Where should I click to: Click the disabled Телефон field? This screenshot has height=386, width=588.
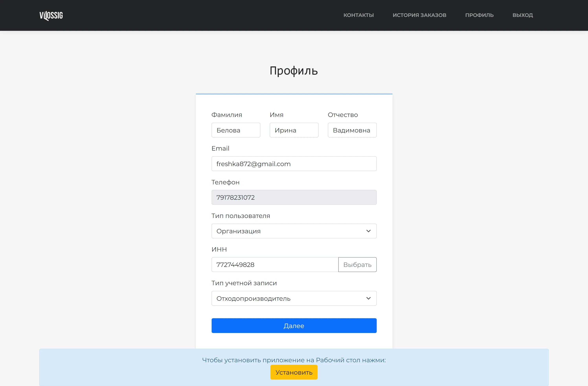(294, 197)
